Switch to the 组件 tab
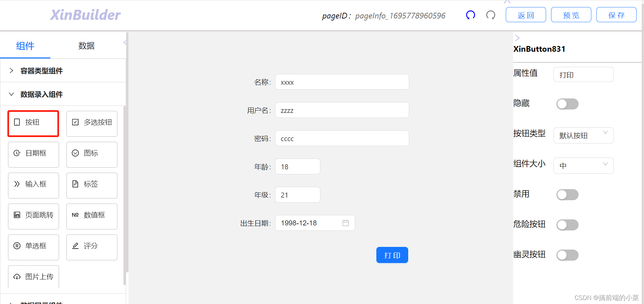644x304 pixels. point(25,46)
